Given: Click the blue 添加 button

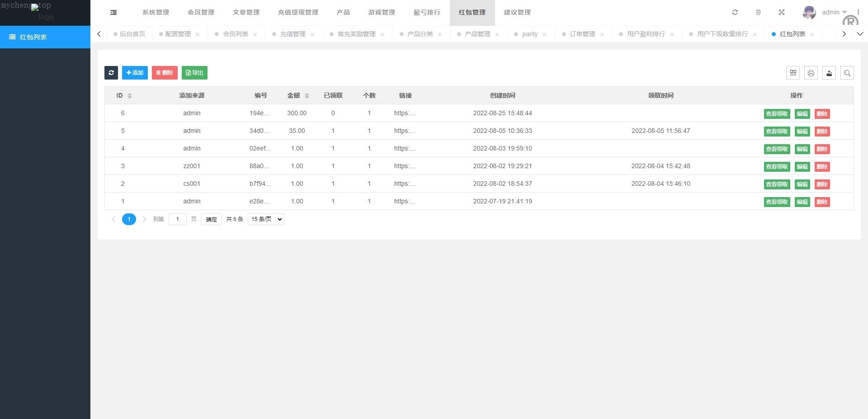Looking at the screenshot, I should pos(135,73).
